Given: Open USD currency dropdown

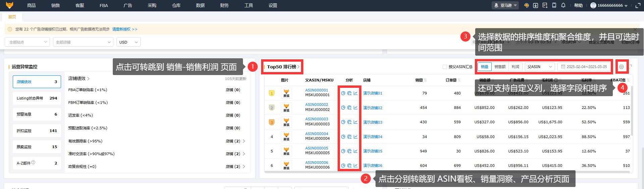Looking at the screenshot, I should tap(129, 42).
